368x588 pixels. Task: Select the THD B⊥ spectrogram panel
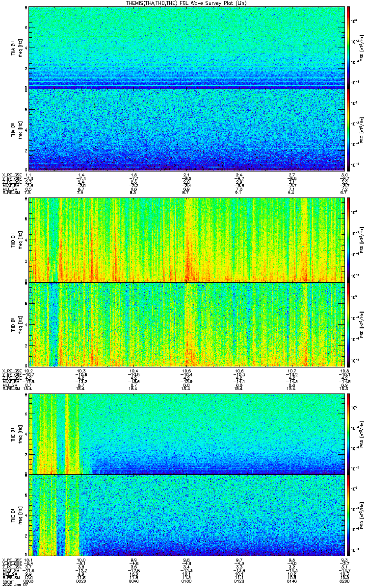coord(187,240)
